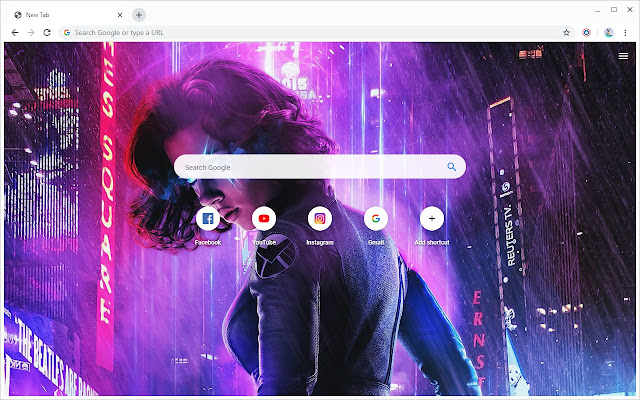Open the YouTube shortcut
Viewport: 640px width, 400px height.
264,219
